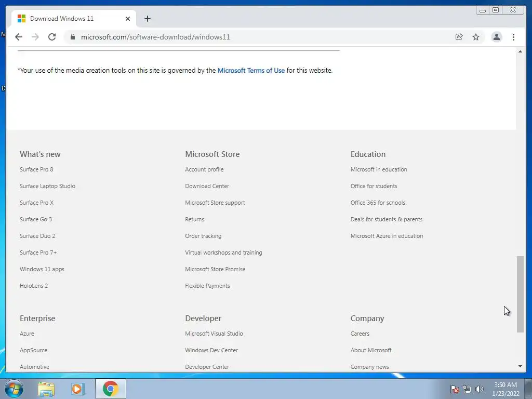Click the Share this page icon
Image resolution: width=532 pixels, height=399 pixels.
coord(459,37)
